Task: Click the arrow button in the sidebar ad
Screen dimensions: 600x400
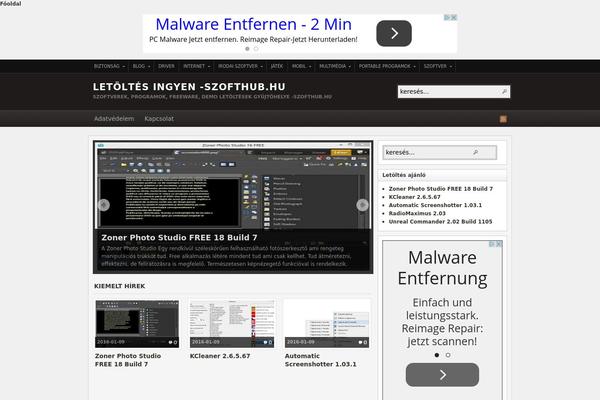Action: 442,375
